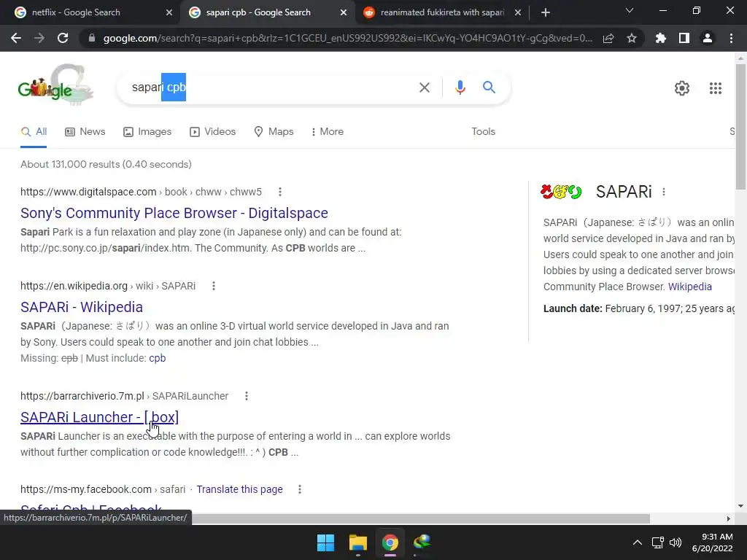Open a new browser tab

pyautogui.click(x=546, y=12)
